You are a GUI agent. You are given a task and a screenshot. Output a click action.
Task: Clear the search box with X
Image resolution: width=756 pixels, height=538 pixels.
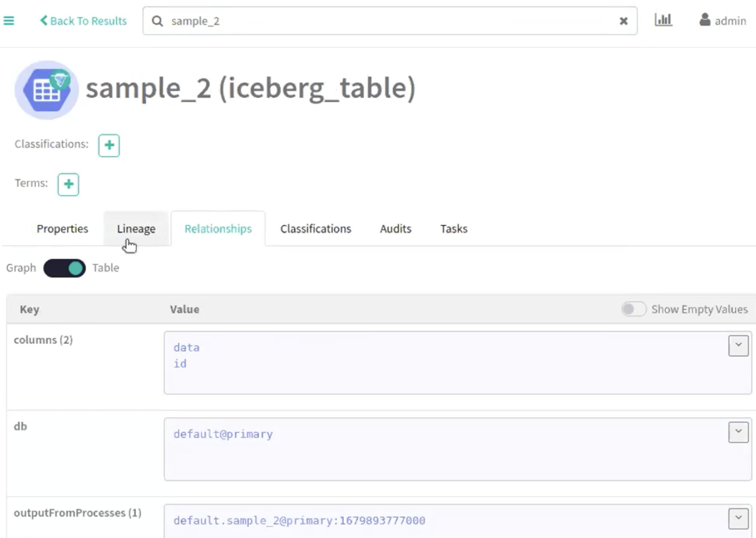tap(623, 21)
